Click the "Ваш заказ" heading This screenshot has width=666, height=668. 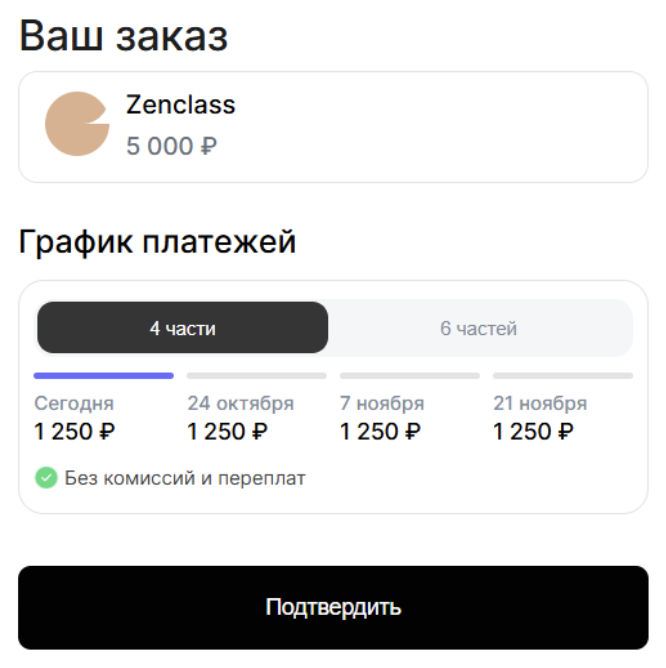pyautogui.click(x=123, y=37)
